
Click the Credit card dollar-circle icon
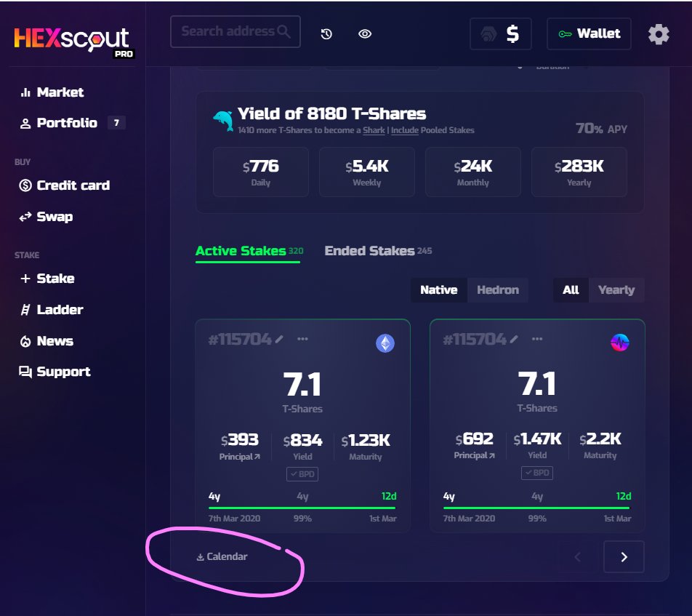click(25, 185)
